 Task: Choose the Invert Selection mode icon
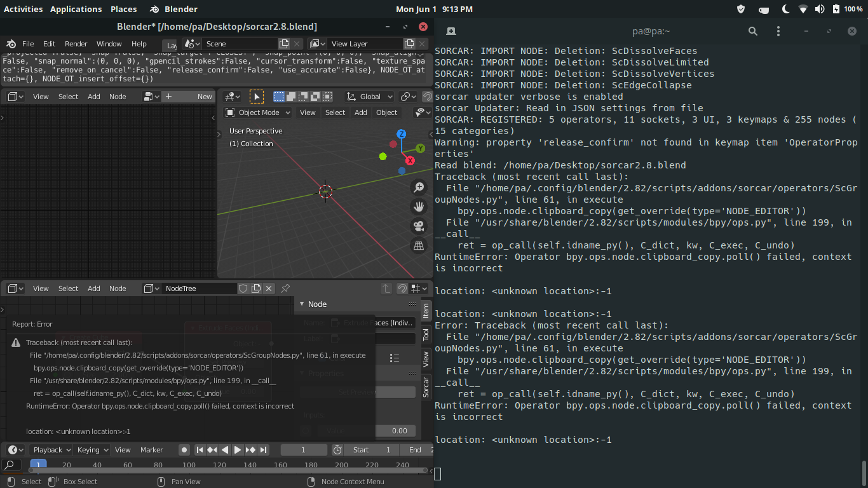(x=315, y=97)
